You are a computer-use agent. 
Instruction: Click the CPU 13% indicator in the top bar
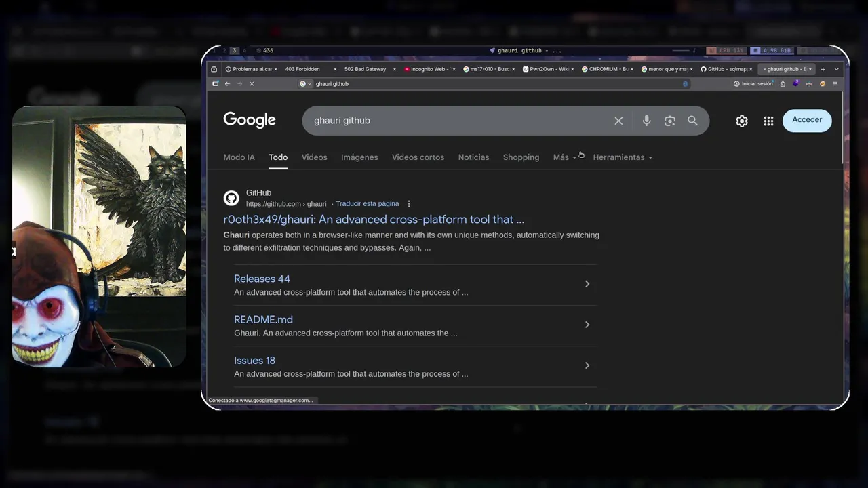[x=726, y=51]
